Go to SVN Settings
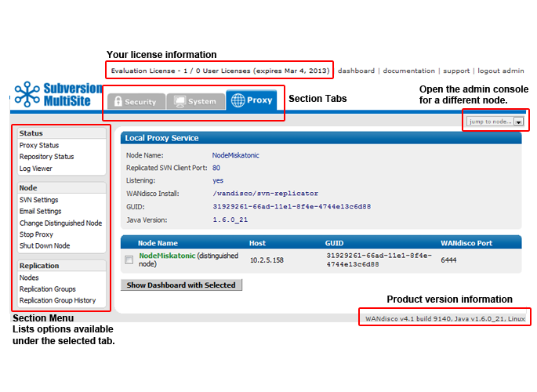 pos(38,200)
